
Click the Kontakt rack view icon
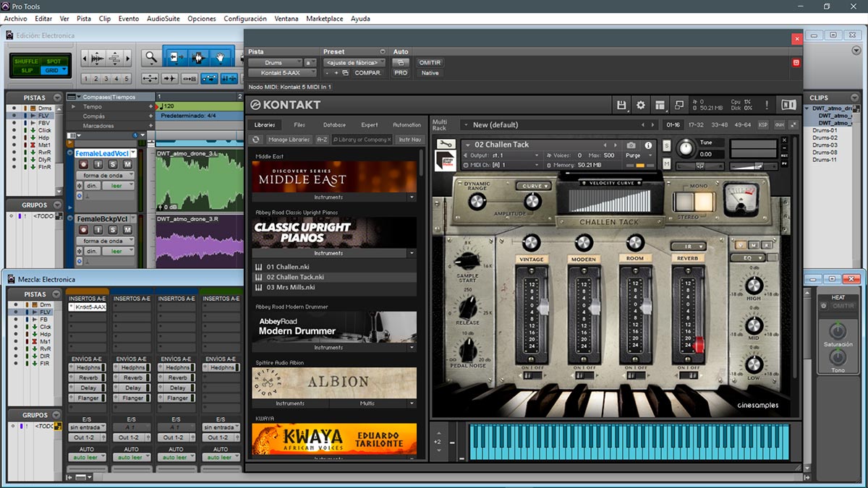click(x=660, y=105)
